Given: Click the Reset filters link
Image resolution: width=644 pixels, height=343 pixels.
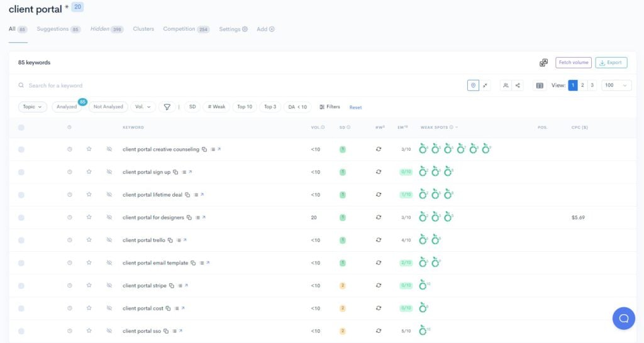Looking at the screenshot, I should click(x=355, y=107).
